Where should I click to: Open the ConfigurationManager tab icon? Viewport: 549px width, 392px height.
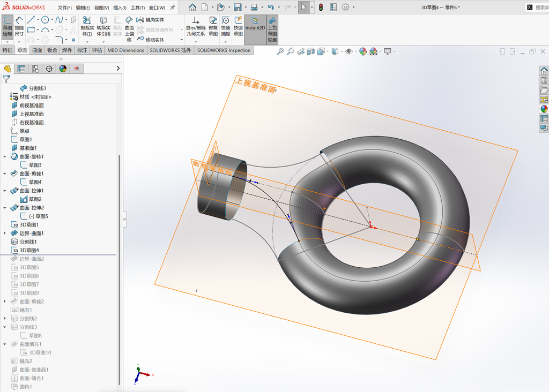point(35,69)
